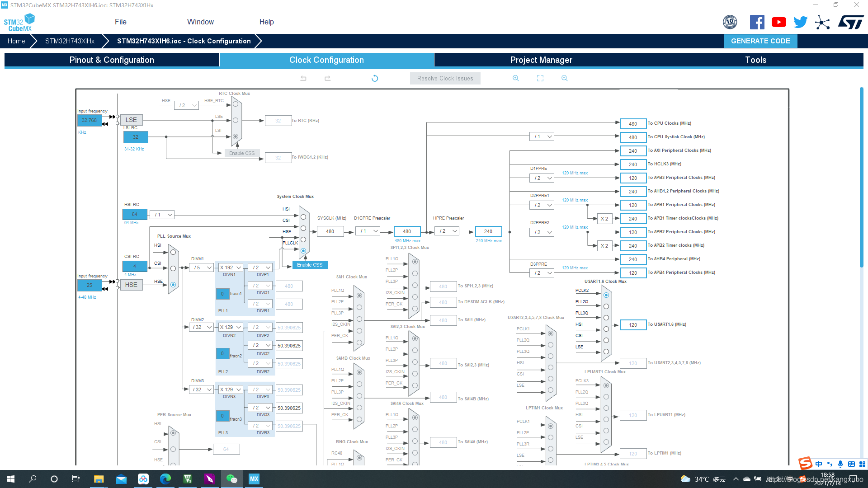Click the redo arrow icon in toolbar
The image size is (868, 488).
327,78
